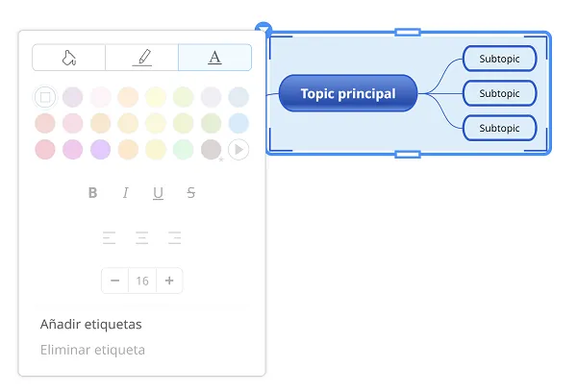Viewport: 577px width, 392px height.
Task: Toggle Bold text formatting
Action: coord(92,193)
